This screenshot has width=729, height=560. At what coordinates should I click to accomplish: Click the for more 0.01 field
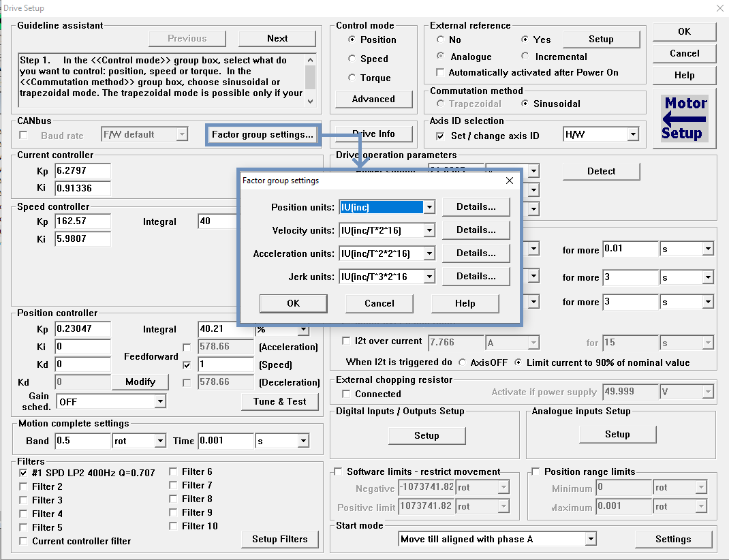[x=630, y=249]
